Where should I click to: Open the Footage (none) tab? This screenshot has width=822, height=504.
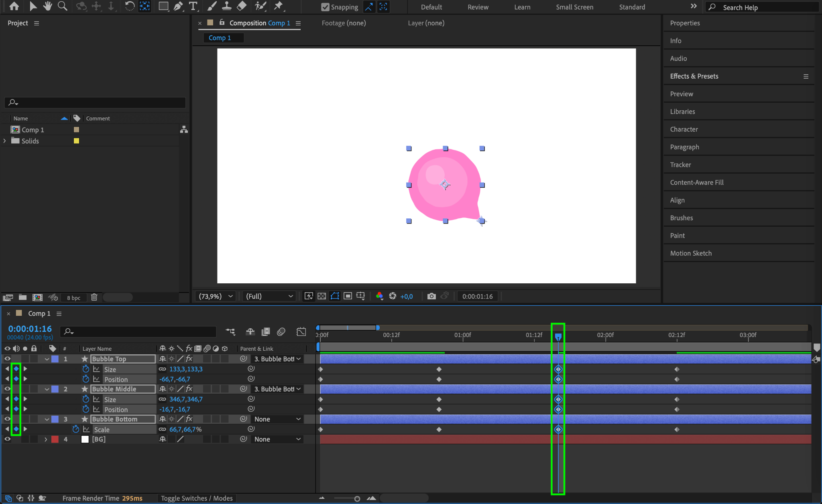[344, 23]
